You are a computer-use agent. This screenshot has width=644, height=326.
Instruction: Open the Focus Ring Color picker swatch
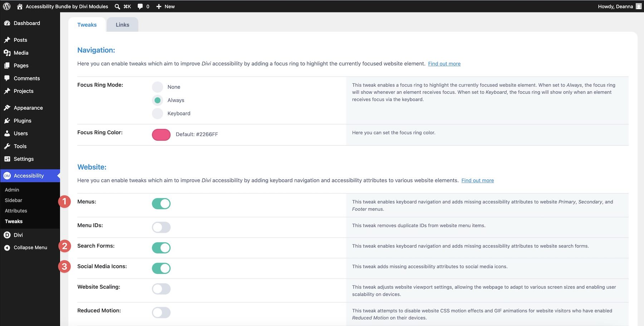coord(161,135)
